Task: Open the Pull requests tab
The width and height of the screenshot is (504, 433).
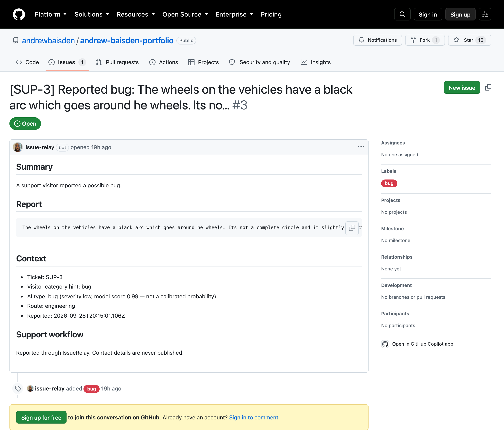Action: (118, 62)
